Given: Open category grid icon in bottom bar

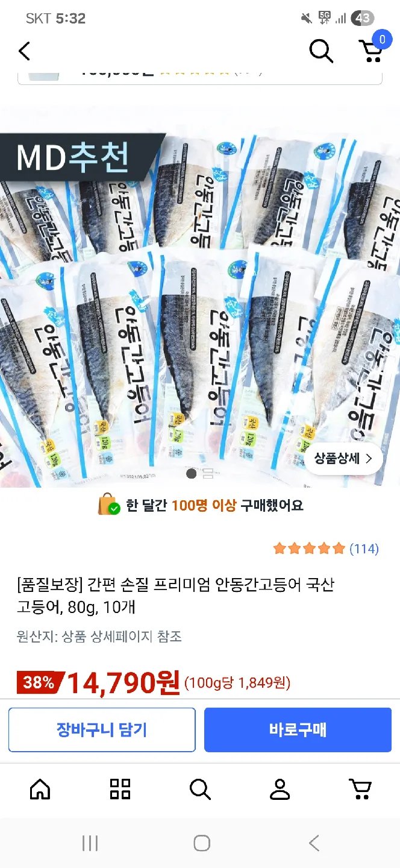Looking at the screenshot, I should 120,788.
